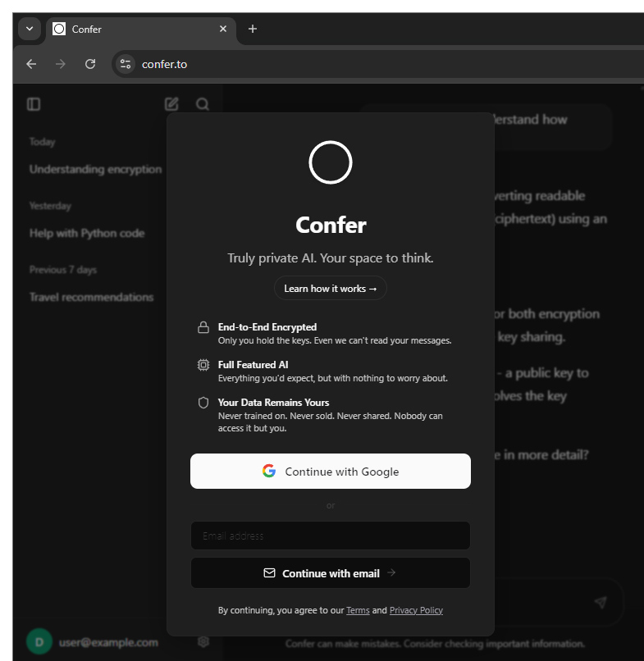Click 'Confer can make mistakes' footer notice

point(435,644)
